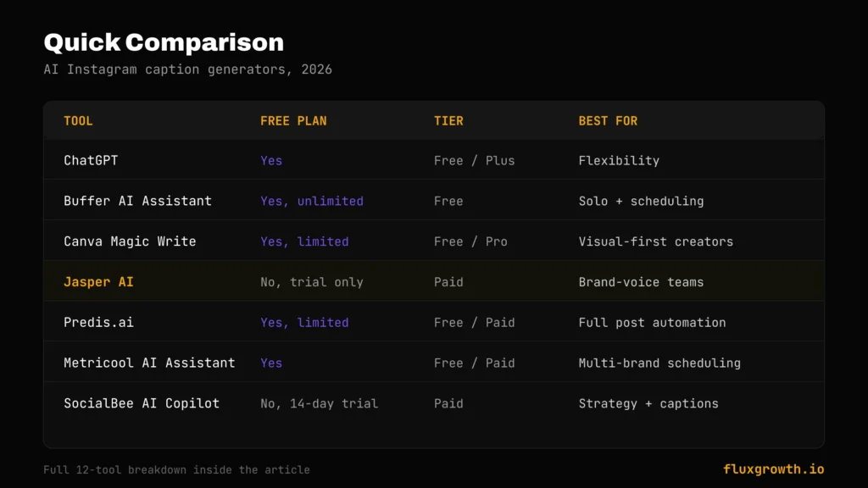Select the BEST FOR column header
This screenshot has width=868, height=488.
608,121
